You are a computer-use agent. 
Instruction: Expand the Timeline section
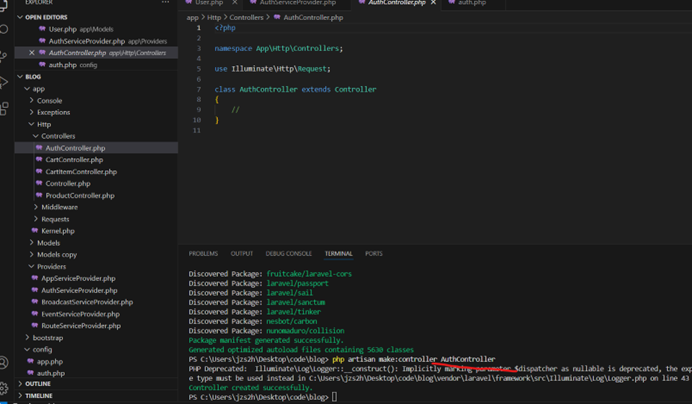(97, 396)
